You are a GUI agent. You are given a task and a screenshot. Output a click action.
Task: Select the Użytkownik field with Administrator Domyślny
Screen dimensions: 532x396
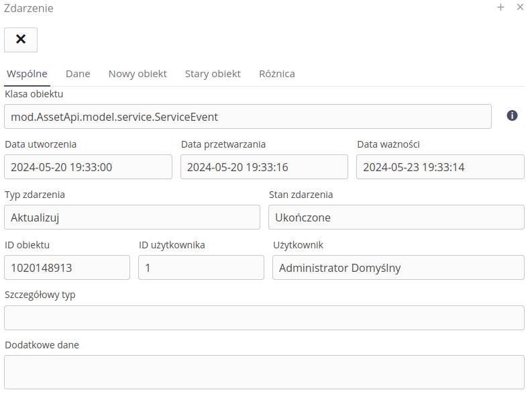[398, 268]
